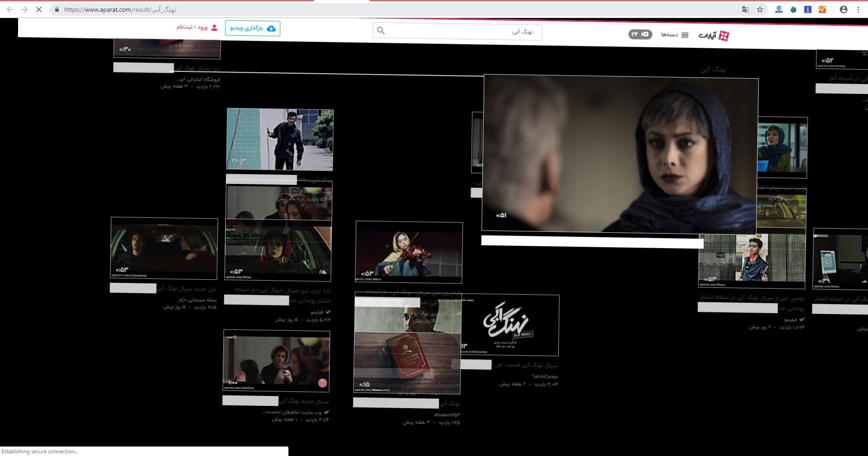Screen dimensions: 868x456
Task: Click the search box containing نهنگ آبی
Action: point(458,32)
